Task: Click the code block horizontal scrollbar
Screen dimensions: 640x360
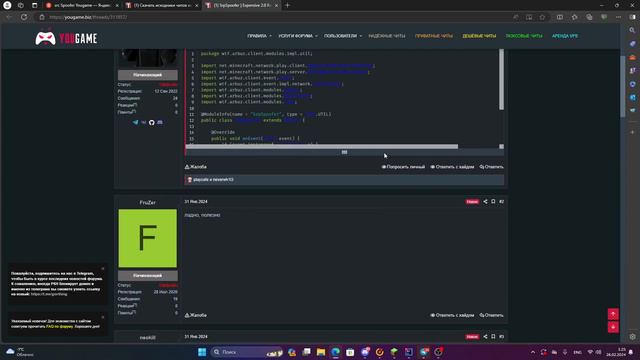Action: [322, 146]
